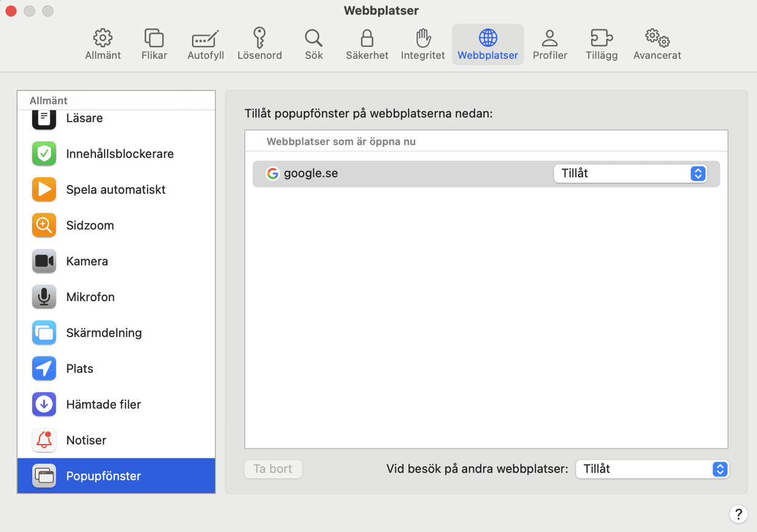
Task: Click the Skärmdelning icon in the sidebar
Action: pos(44,333)
